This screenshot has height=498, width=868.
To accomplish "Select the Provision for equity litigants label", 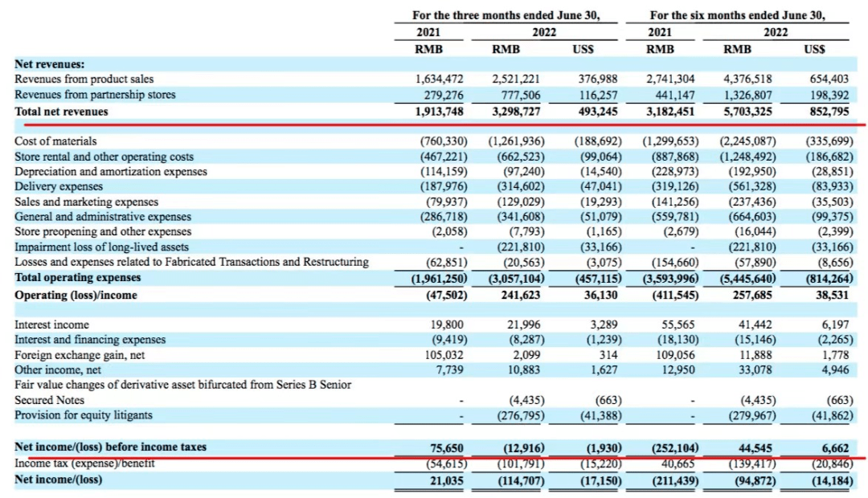I will [x=83, y=415].
